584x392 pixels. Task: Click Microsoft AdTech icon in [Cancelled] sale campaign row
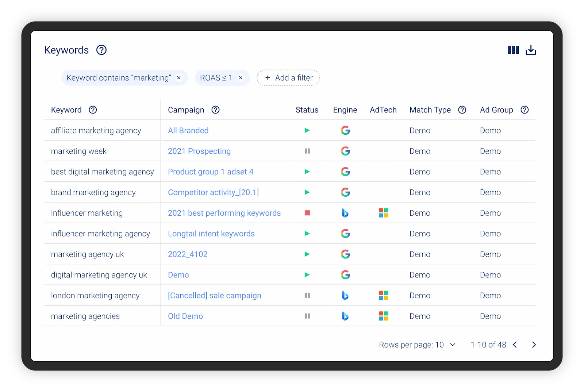[x=384, y=296]
